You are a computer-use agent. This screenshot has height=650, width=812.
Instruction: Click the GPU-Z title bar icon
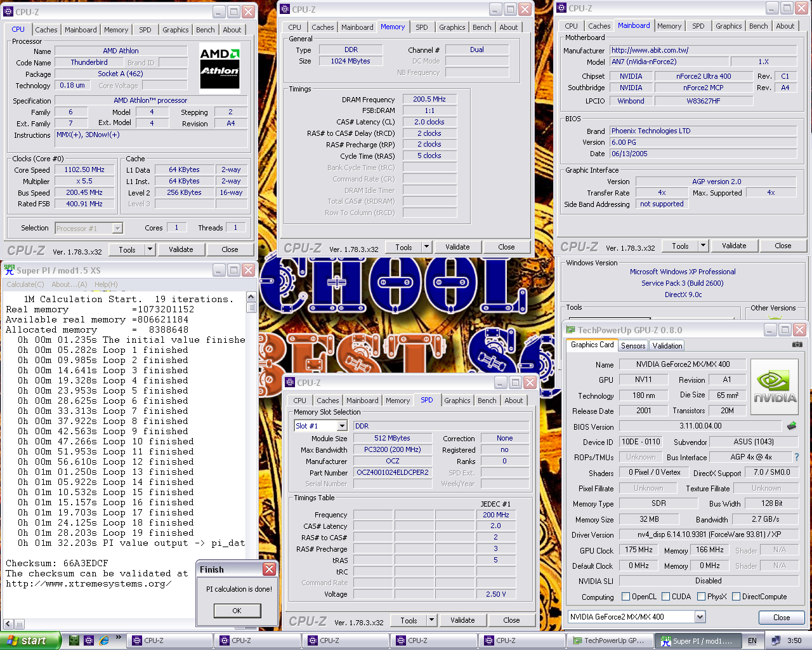coord(570,330)
